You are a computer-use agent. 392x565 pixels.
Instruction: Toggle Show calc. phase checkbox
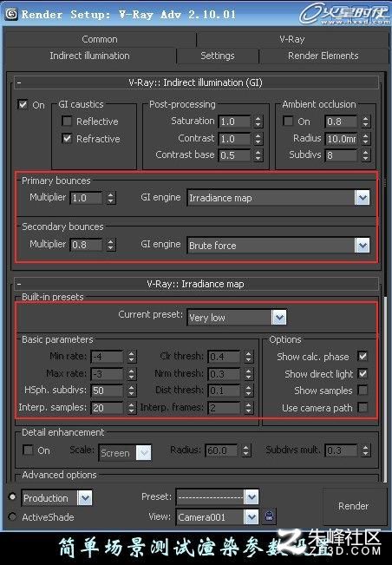[x=363, y=357]
